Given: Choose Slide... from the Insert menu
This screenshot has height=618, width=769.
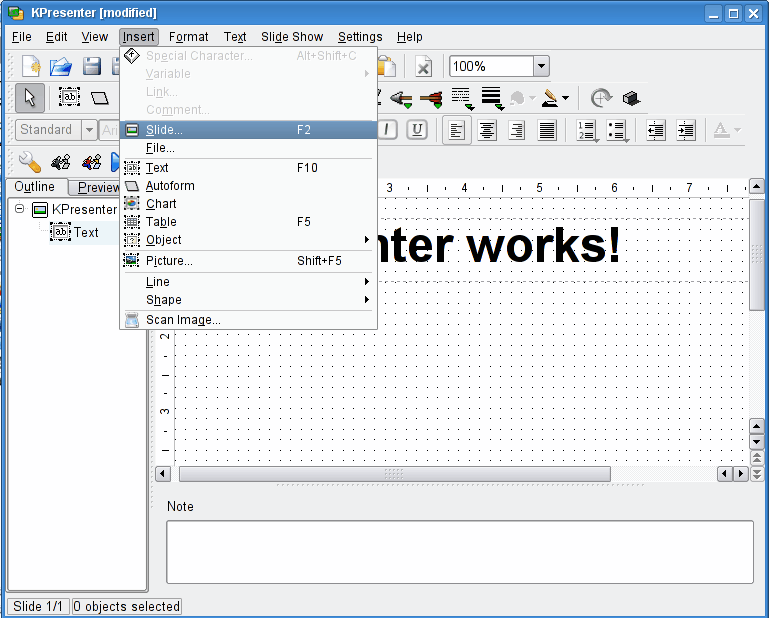Looking at the screenshot, I should (x=164, y=130).
